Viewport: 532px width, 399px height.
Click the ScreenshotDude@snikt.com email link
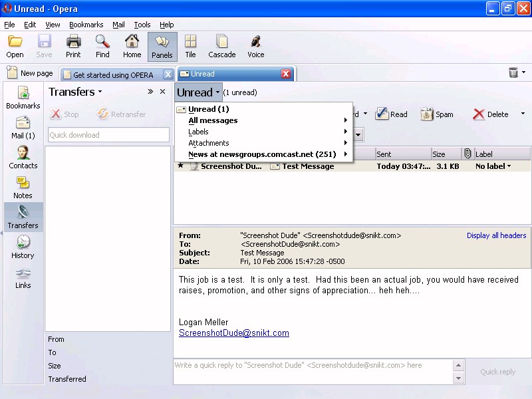(233, 333)
